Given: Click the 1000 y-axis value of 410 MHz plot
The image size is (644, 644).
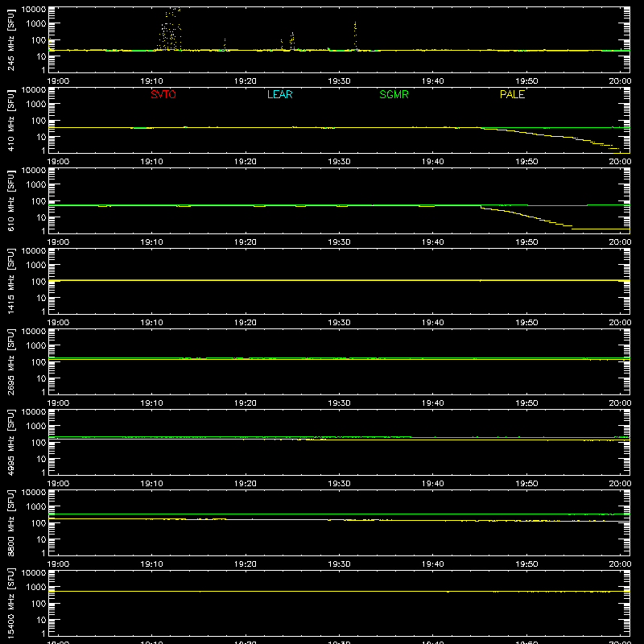Looking at the screenshot, I should pyautogui.click(x=36, y=105).
